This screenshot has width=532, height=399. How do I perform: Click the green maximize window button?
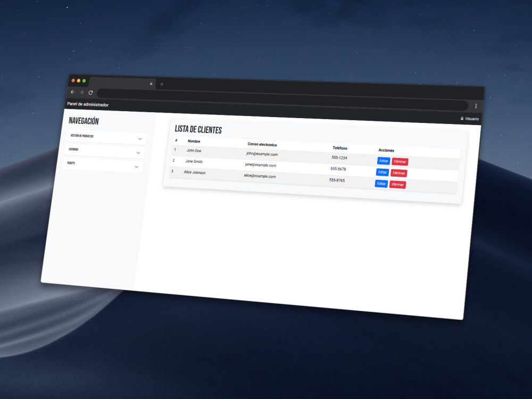tap(84, 81)
